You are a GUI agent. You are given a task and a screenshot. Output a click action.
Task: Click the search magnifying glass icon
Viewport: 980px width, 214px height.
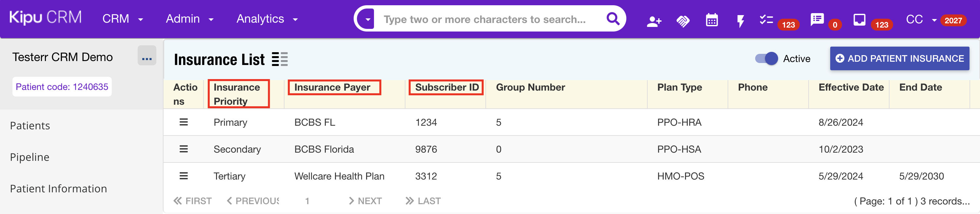click(613, 19)
